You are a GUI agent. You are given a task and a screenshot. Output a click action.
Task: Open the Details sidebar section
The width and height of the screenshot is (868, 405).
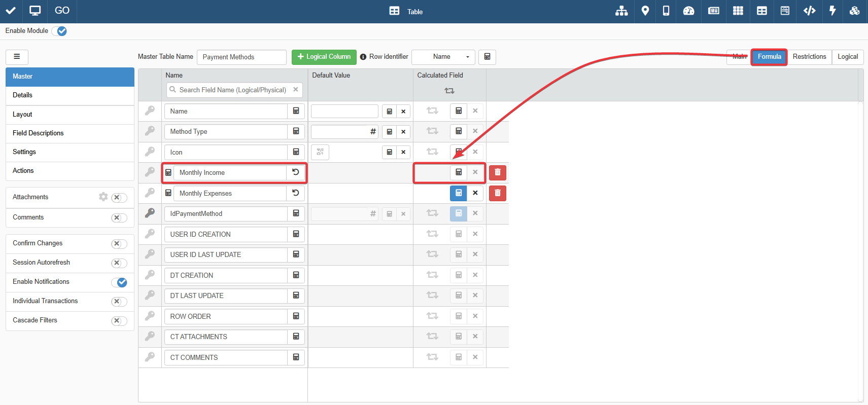click(70, 95)
